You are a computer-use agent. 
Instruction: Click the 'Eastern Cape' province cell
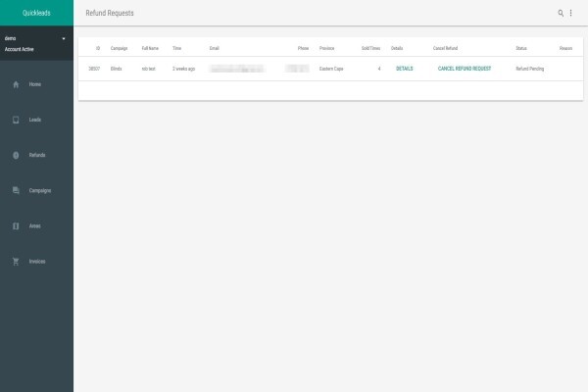(x=331, y=69)
